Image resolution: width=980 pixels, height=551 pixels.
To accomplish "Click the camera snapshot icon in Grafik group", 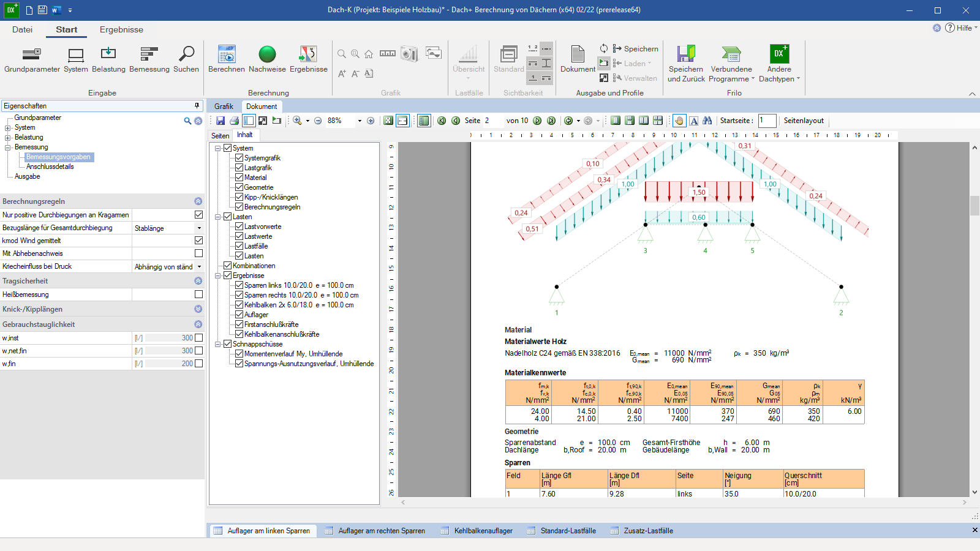I will 409,54.
